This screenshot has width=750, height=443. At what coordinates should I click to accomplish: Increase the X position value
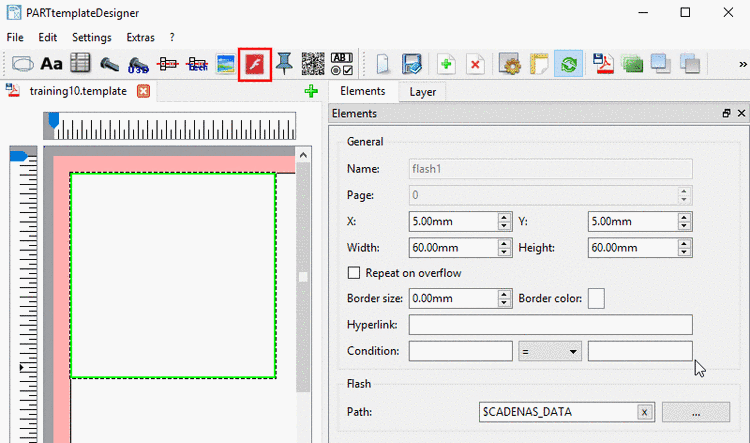504,217
